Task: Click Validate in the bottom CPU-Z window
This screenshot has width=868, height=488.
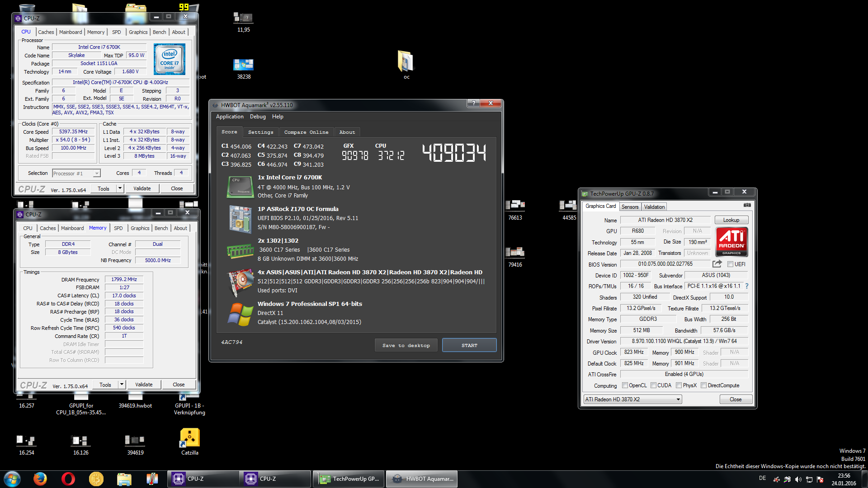Action: point(144,385)
